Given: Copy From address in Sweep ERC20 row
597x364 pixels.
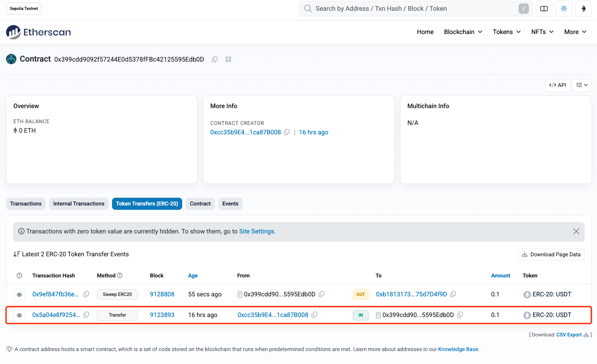Looking at the screenshot, I should [x=322, y=294].
